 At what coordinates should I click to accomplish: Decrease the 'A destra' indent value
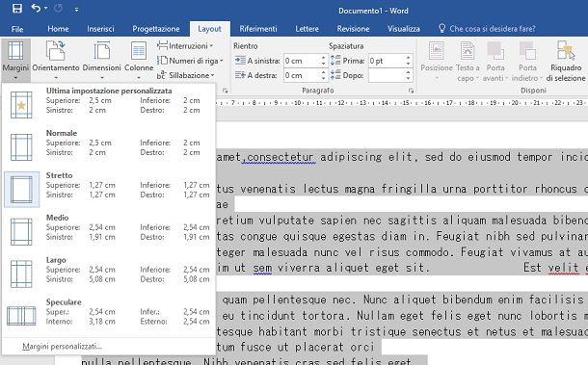[x=324, y=79]
